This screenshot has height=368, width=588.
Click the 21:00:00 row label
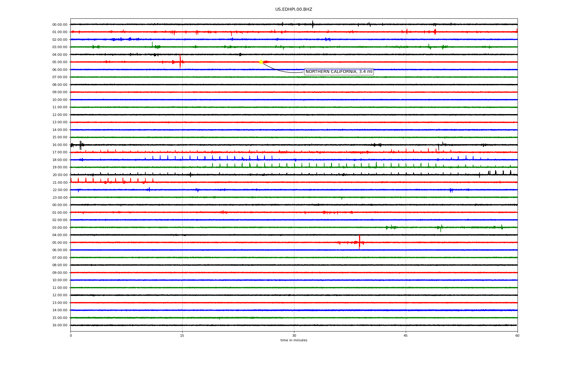point(60,183)
